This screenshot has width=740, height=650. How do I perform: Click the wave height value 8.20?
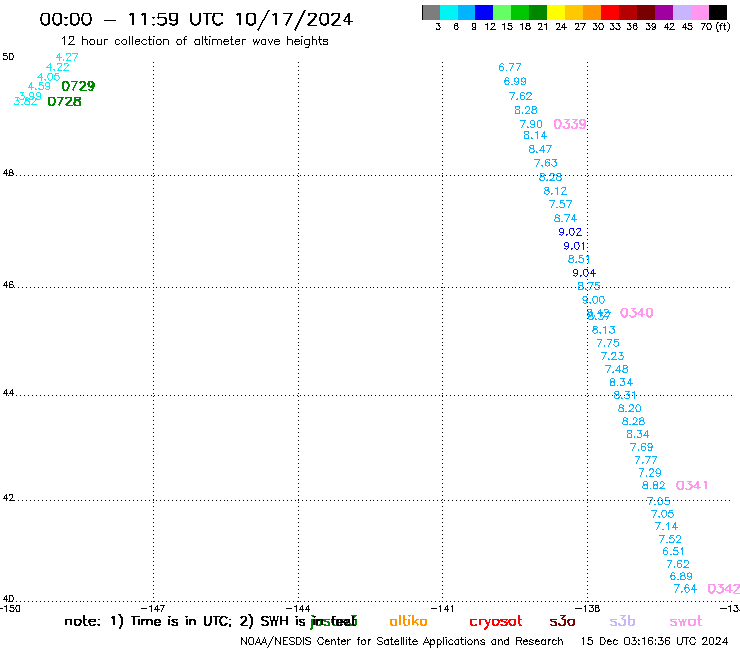630,408
